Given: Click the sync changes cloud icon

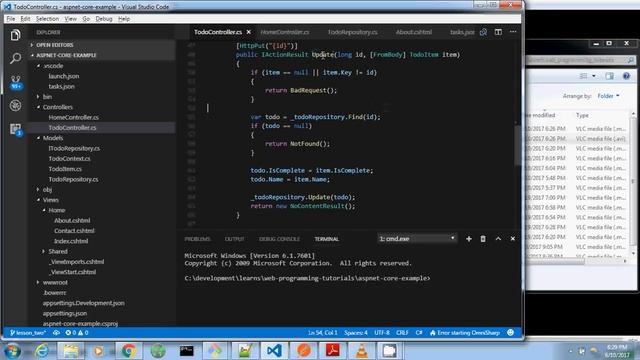Looking at the screenshot, I should coord(56,333).
